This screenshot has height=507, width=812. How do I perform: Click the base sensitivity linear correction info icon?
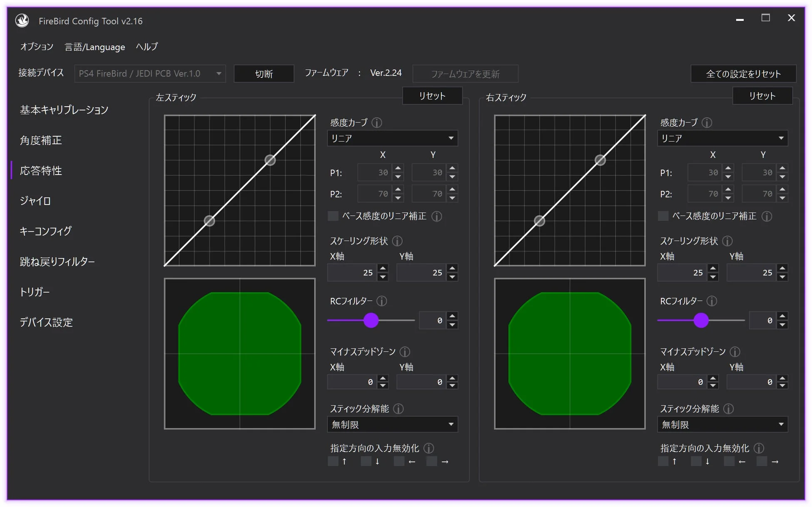(436, 216)
